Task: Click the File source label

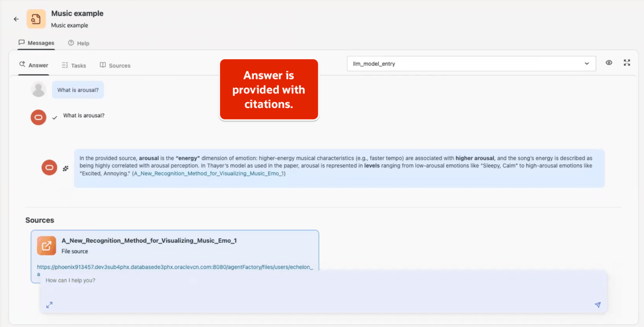Action: coord(75,252)
